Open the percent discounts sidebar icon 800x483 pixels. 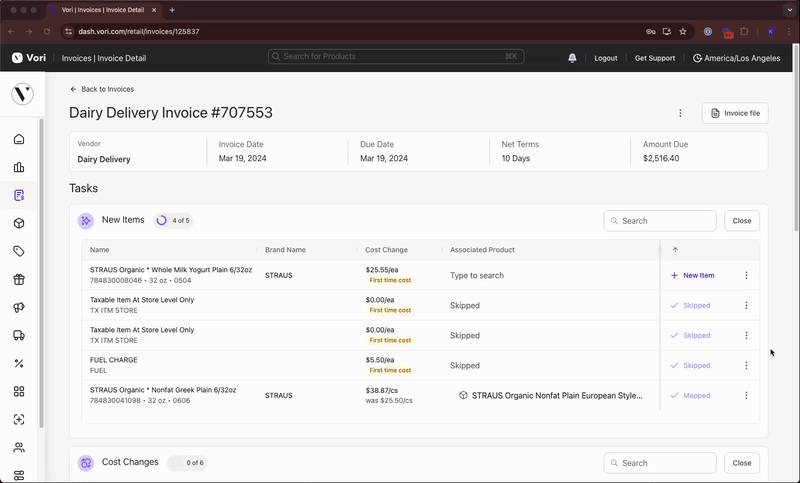coord(19,364)
